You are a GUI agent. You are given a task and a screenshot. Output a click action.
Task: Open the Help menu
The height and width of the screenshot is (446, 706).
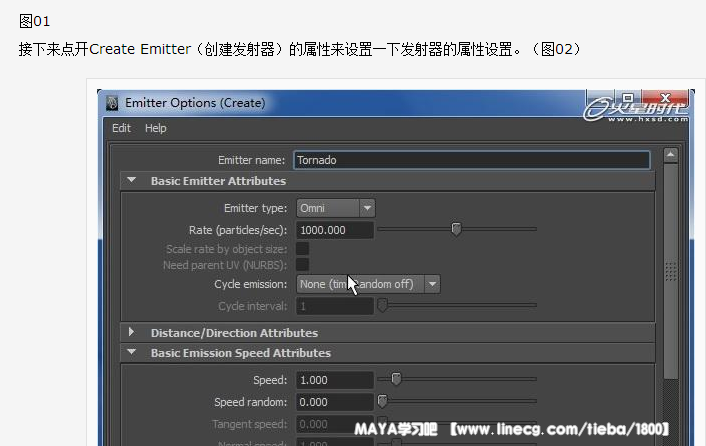[156, 128]
